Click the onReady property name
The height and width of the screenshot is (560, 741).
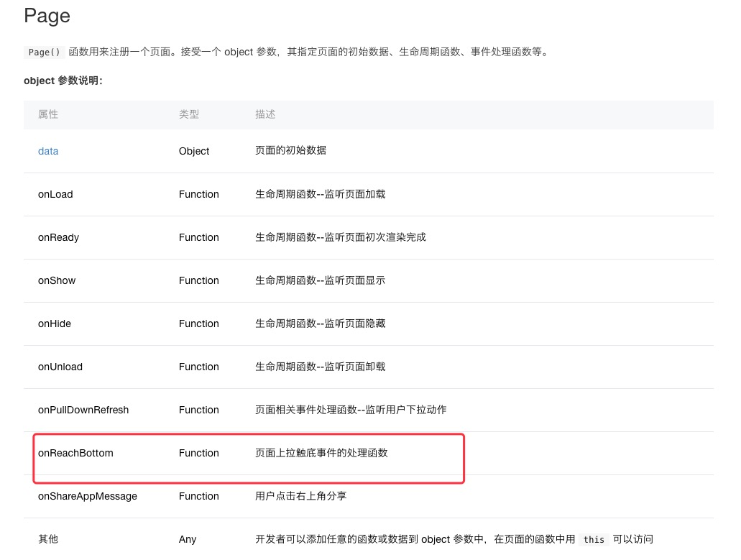coord(58,238)
